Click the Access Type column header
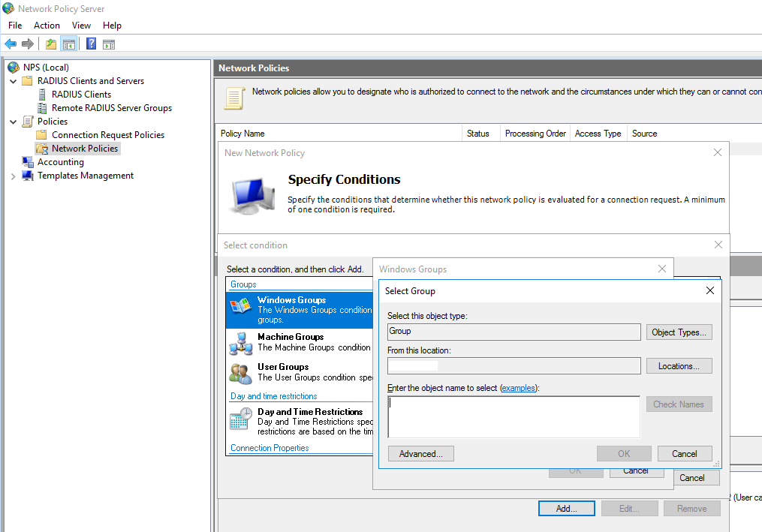 pos(598,134)
